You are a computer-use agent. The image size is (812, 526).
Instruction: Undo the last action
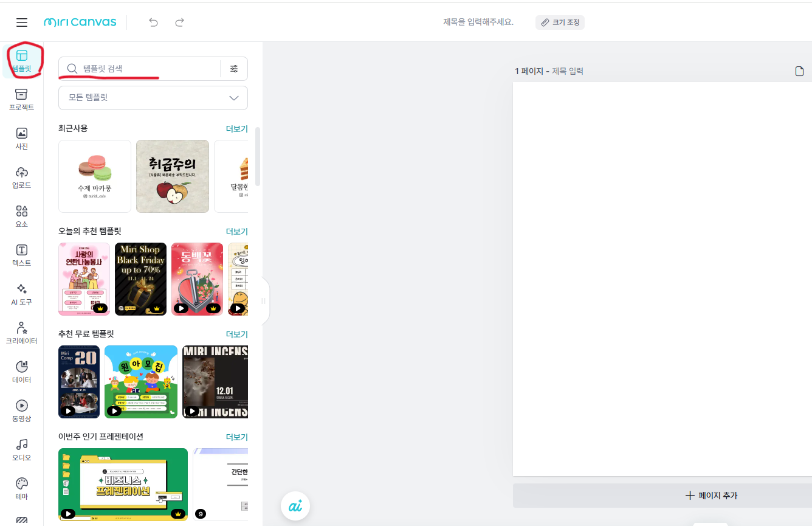point(153,22)
